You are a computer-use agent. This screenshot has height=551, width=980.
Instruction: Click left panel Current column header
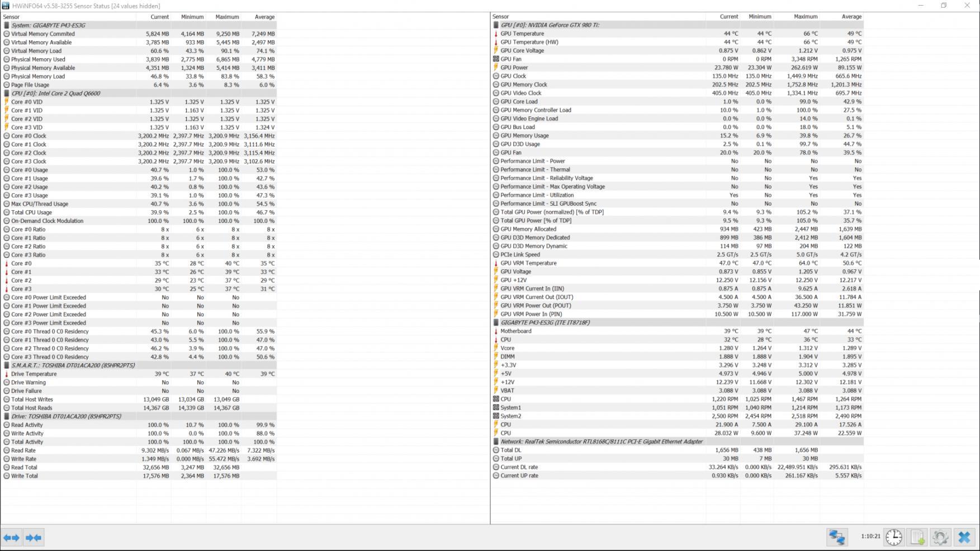click(x=154, y=17)
